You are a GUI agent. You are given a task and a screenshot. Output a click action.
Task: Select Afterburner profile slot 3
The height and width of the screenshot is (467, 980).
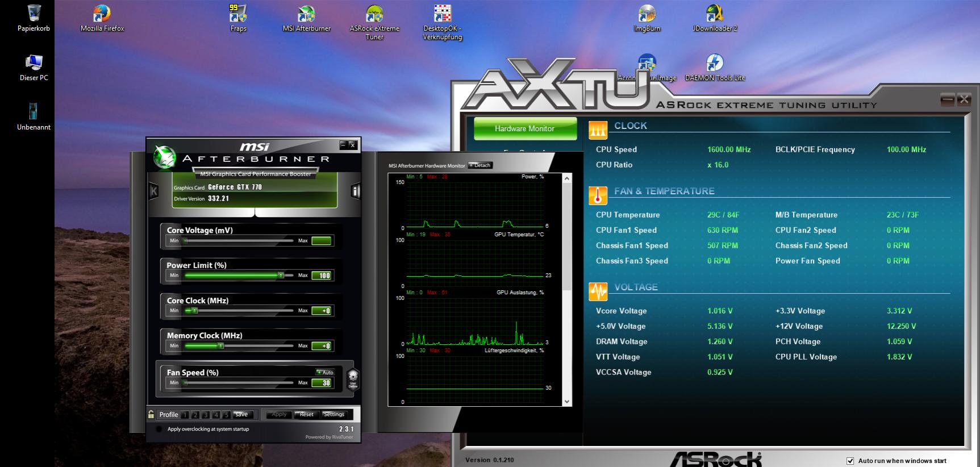(206, 415)
